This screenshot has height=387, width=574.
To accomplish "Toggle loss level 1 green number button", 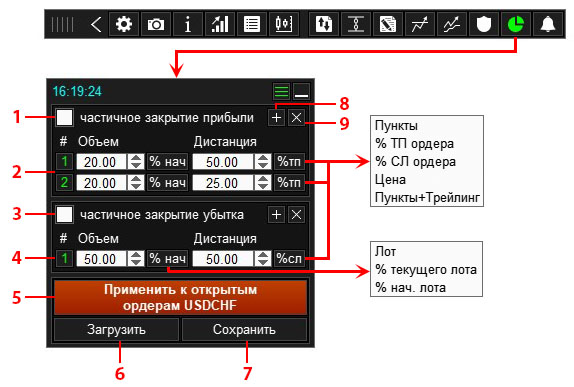I will click(x=64, y=258).
